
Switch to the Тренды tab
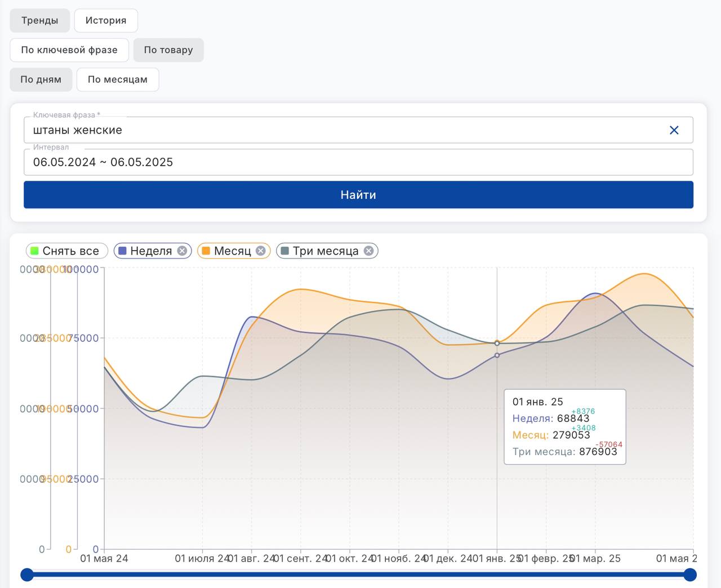39,20
